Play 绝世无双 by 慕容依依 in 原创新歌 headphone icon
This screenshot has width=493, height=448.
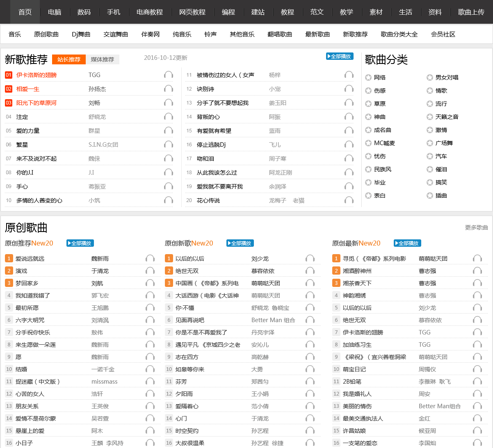click(310, 271)
